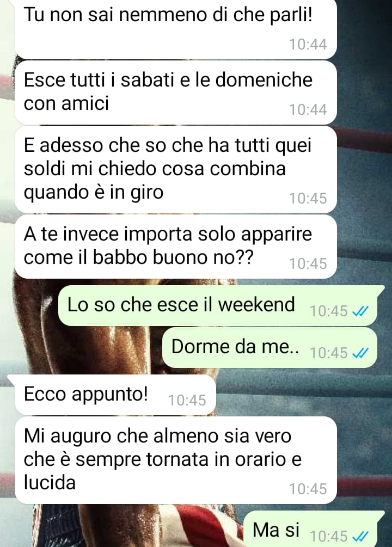392x547 pixels.
Task: Tap the message about 'tutti quei soldi'
Action: 175,169
